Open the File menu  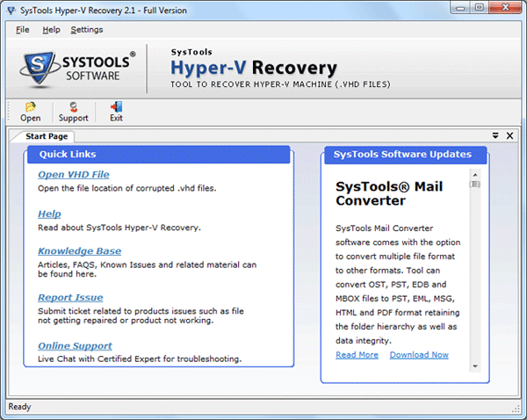[22, 29]
